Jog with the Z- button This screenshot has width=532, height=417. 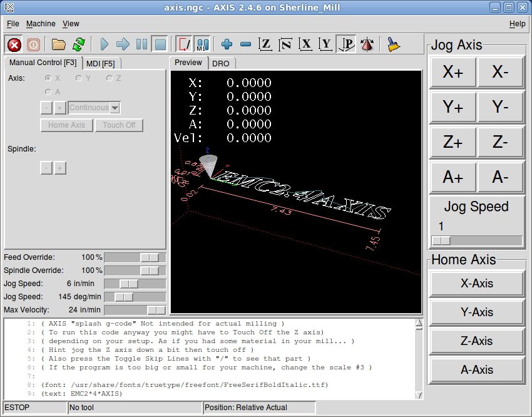point(500,142)
